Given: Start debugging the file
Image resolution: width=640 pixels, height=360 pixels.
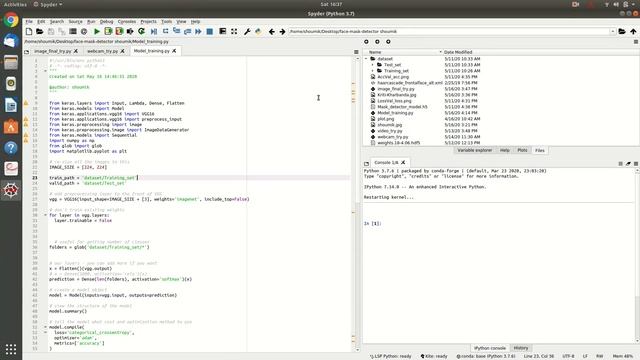Looking at the screenshot, I should (x=154, y=31).
